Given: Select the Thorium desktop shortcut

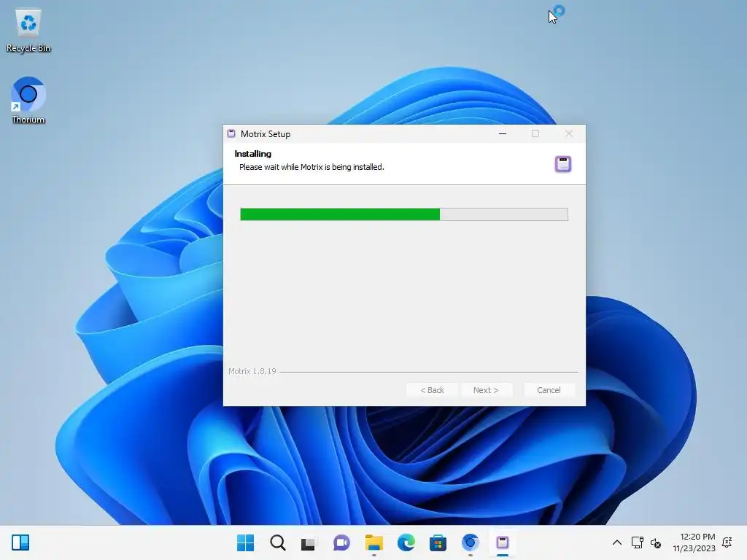Looking at the screenshot, I should click(28, 101).
